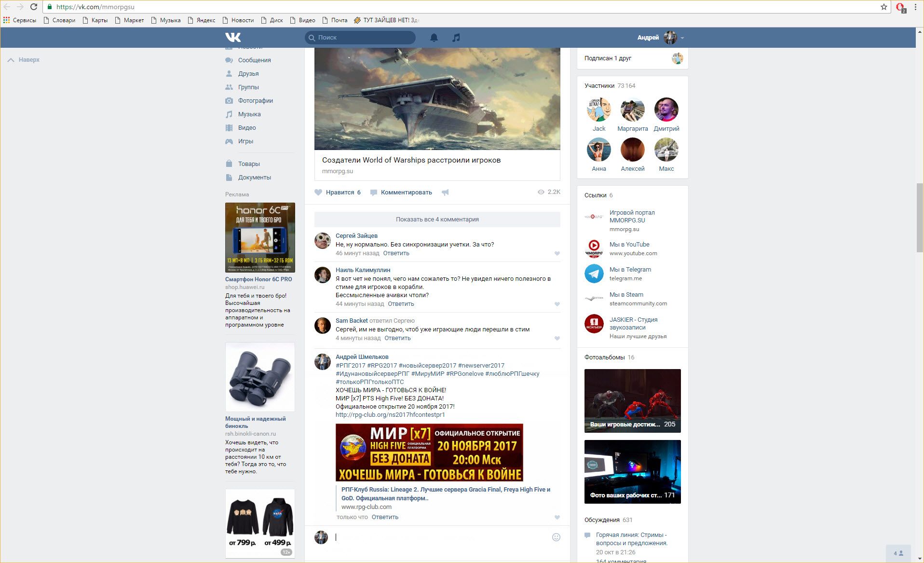This screenshot has height=563, width=924.
Task: Open the Мы в Telegram link icon
Action: (x=594, y=274)
